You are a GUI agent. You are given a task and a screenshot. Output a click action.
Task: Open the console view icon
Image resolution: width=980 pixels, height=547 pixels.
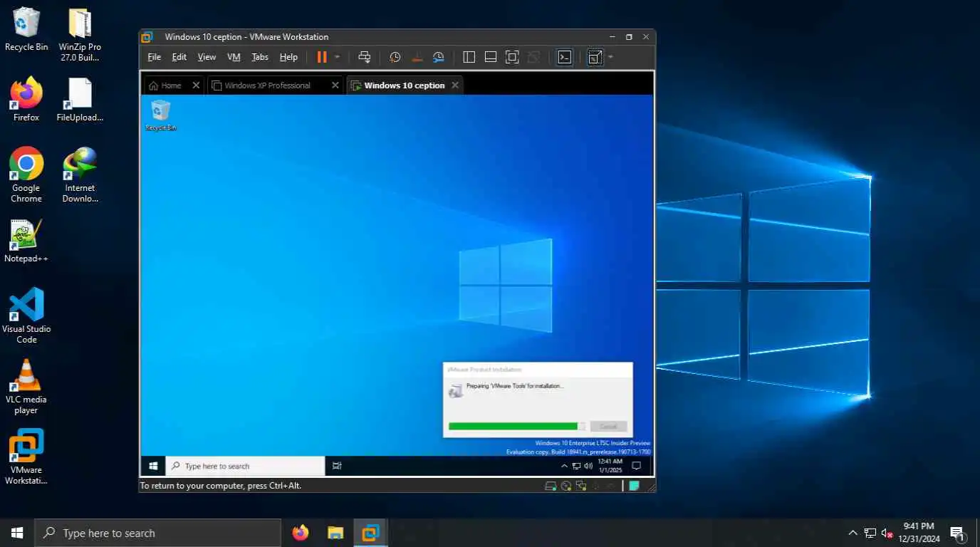[565, 57]
